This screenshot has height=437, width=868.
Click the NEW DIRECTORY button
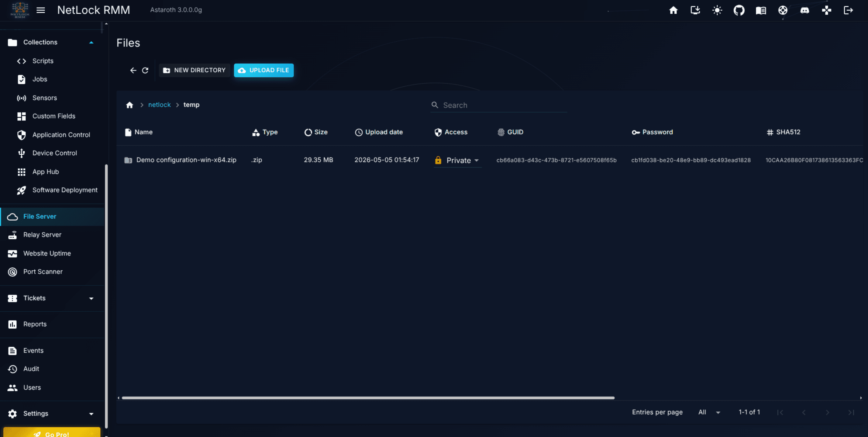coord(195,70)
